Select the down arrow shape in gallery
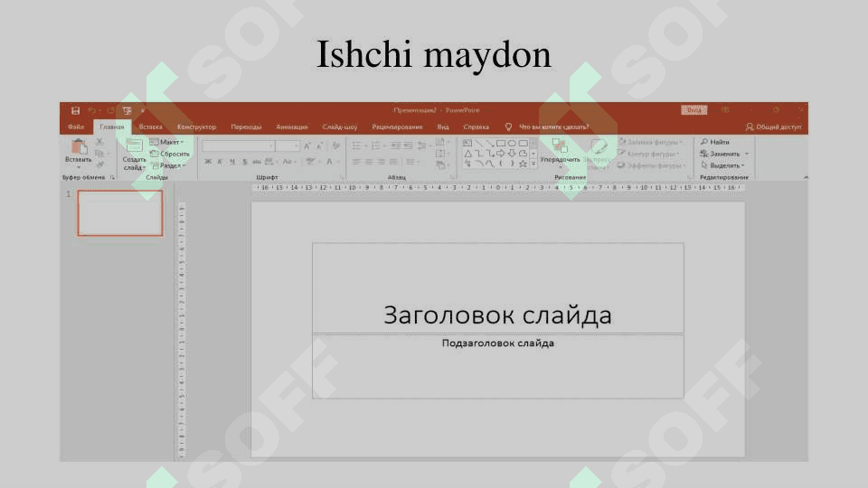The image size is (868, 488). point(512,154)
